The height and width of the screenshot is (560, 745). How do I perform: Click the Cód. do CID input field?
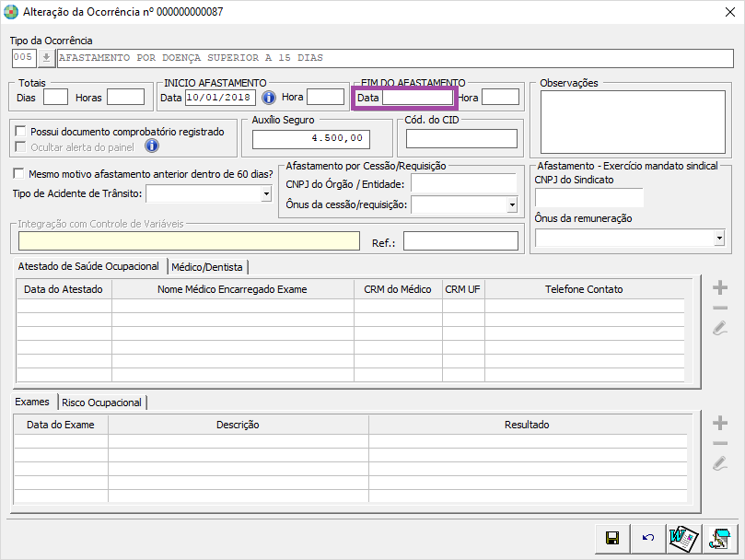461,139
